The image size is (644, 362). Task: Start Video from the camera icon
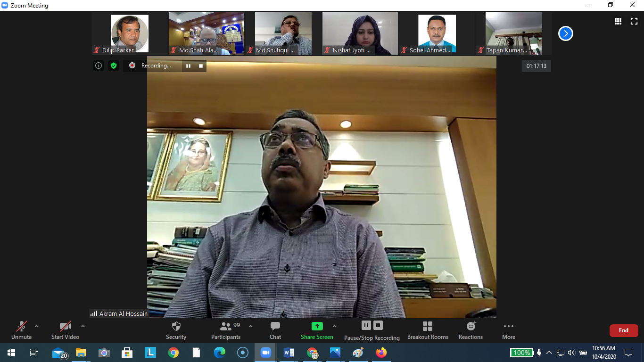pos(65,330)
